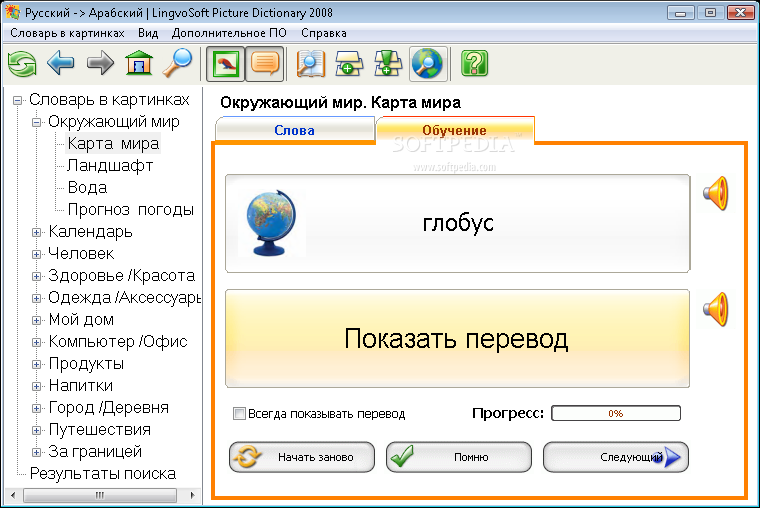
Task: Expand the Календарь tree node
Action: pyautogui.click(x=37, y=232)
